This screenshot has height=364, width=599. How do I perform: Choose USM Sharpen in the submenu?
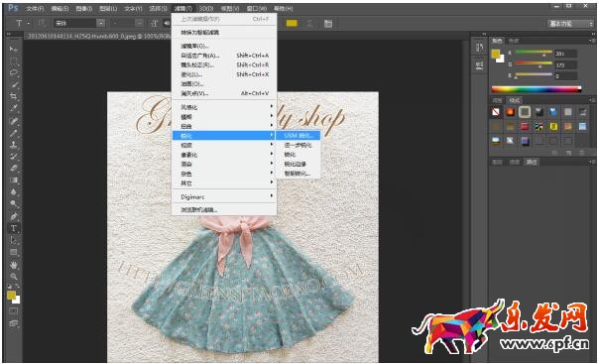[298, 135]
